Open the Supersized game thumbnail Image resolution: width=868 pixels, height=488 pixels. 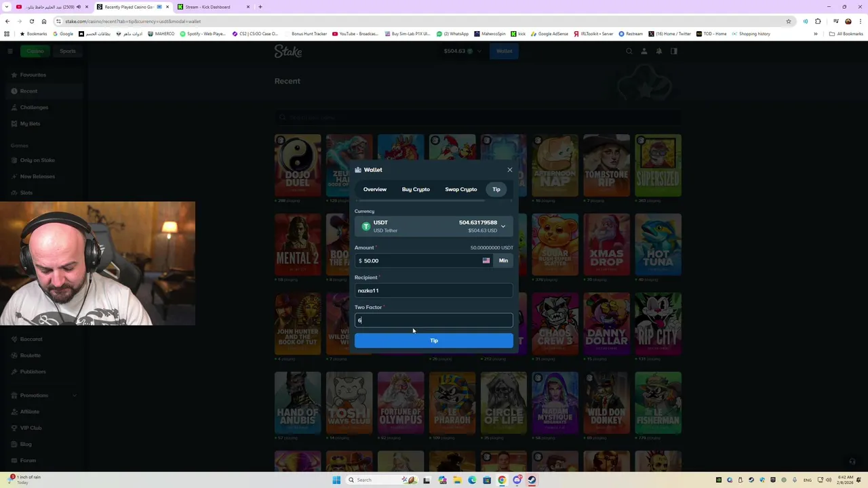658,166
